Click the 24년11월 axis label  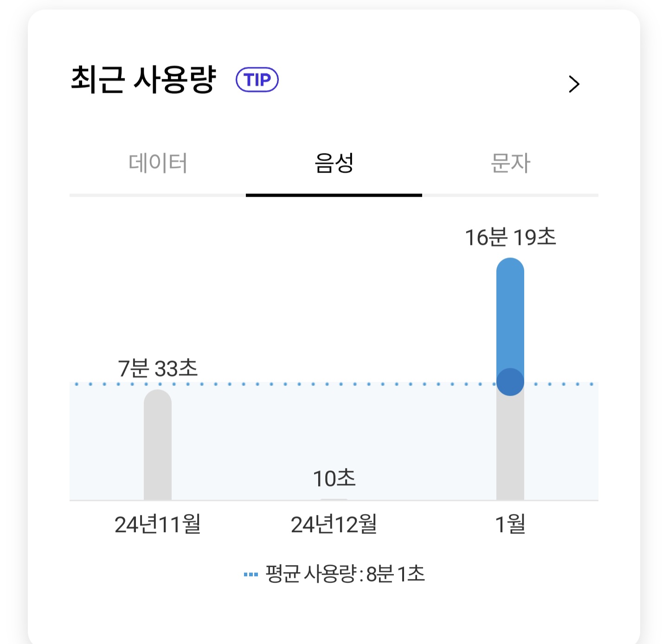coord(158,524)
